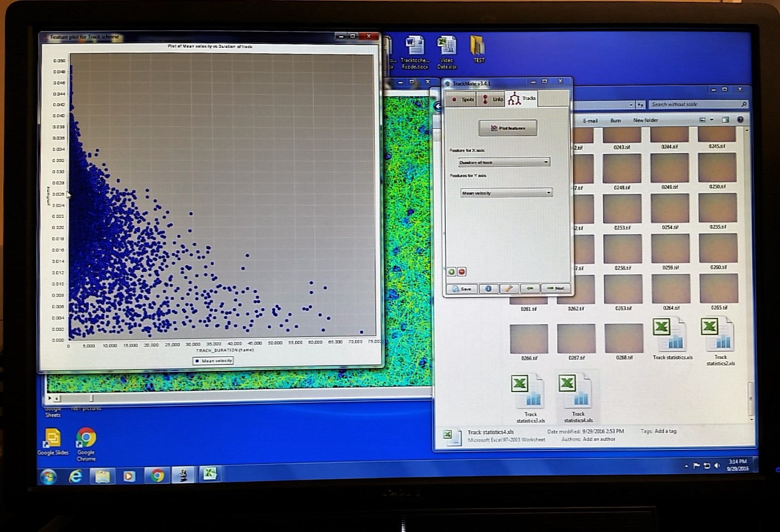
Task: Open the Explorer change view dropdown arrow
Action: pyautogui.click(x=712, y=120)
